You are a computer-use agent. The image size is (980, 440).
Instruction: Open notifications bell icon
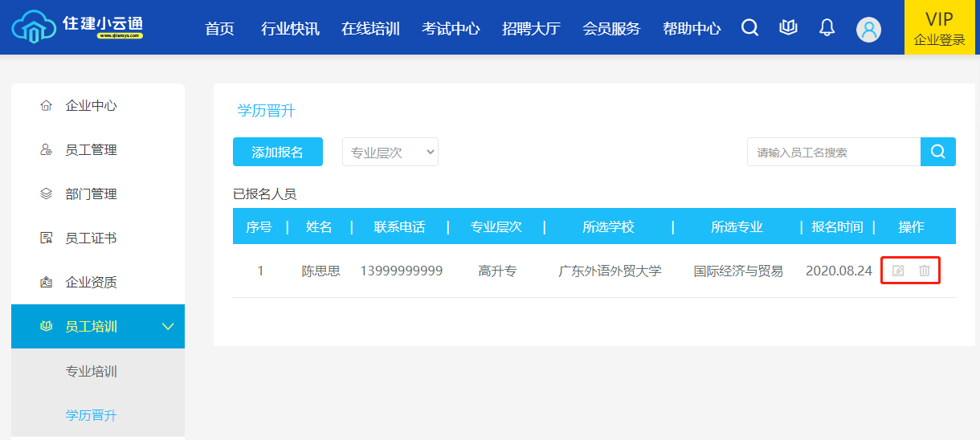click(x=827, y=28)
